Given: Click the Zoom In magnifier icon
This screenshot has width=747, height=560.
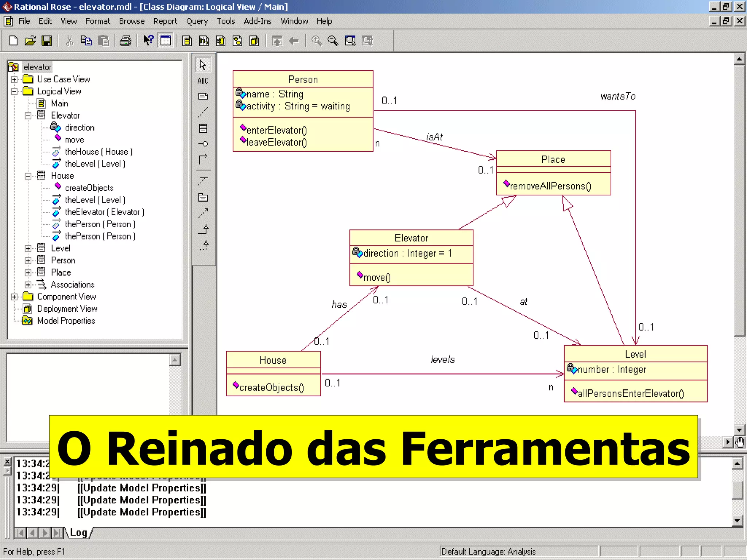Looking at the screenshot, I should (x=317, y=41).
